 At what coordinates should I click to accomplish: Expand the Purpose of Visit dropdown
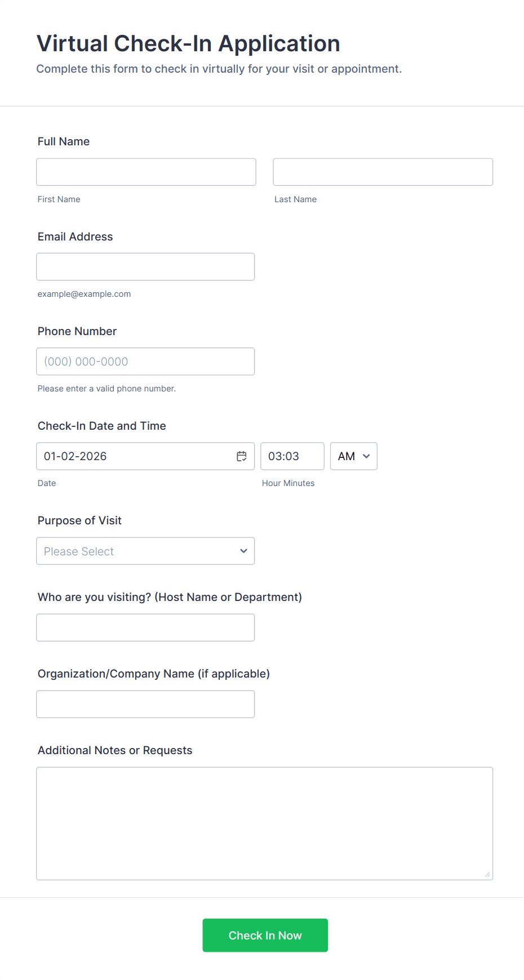145,551
